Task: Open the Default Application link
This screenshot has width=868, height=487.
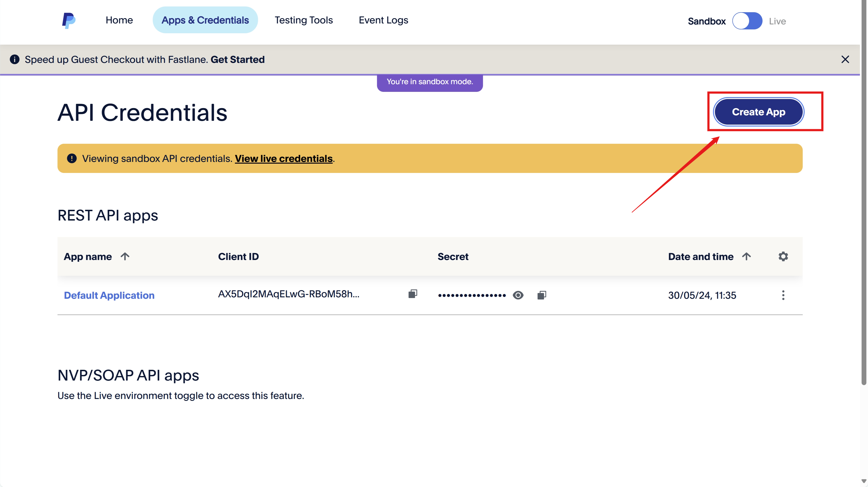Action: [109, 295]
